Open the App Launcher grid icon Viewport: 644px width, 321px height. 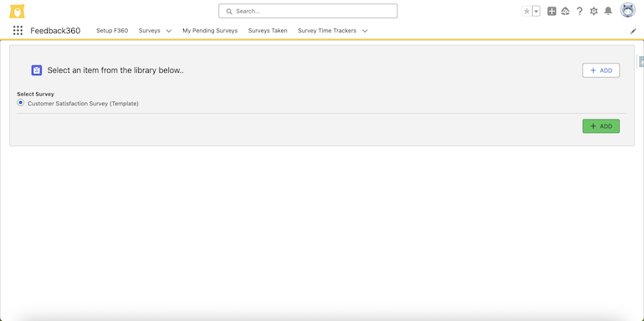18,30
